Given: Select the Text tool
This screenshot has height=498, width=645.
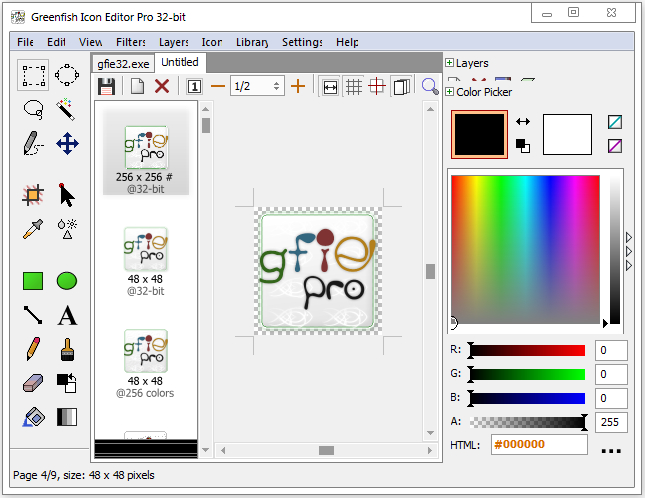Looking at the screenshot, I should click(x=67, y=315).
